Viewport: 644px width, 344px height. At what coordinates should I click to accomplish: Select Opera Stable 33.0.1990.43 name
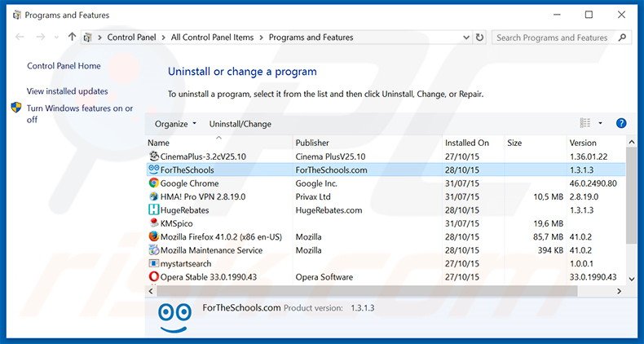point(208,277)
